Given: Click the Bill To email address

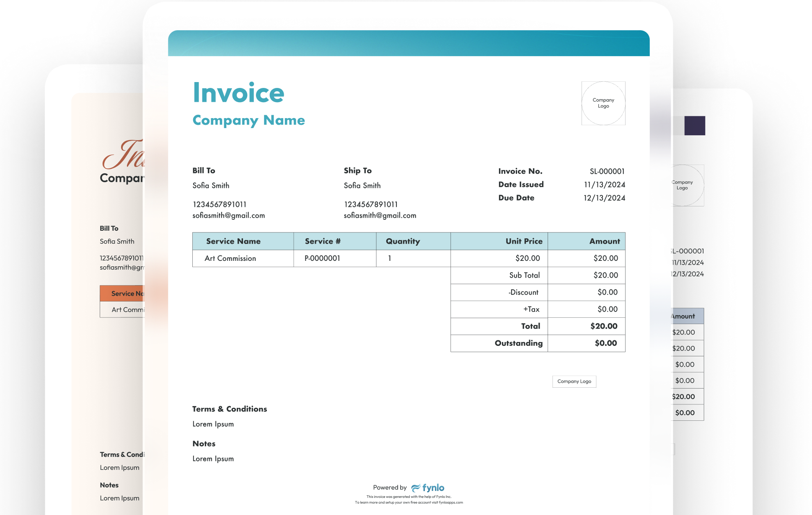Looking at the screenshot, I should pyautogui.click(x=229, y=215).
